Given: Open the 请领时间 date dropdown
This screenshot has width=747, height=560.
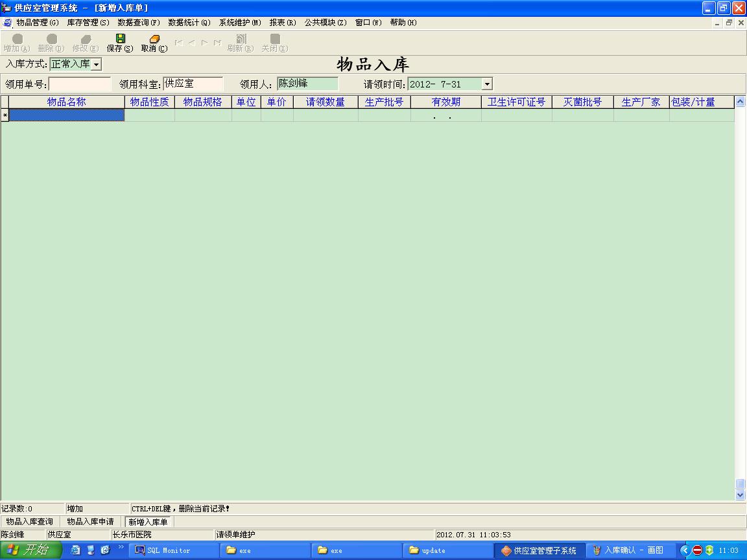Looking at the screenshot, I should [x=487, y=84].
